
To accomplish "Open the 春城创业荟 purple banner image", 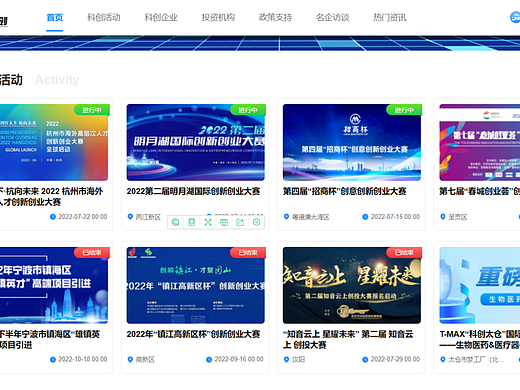I will pyautogui.click(x=480, y=142).
